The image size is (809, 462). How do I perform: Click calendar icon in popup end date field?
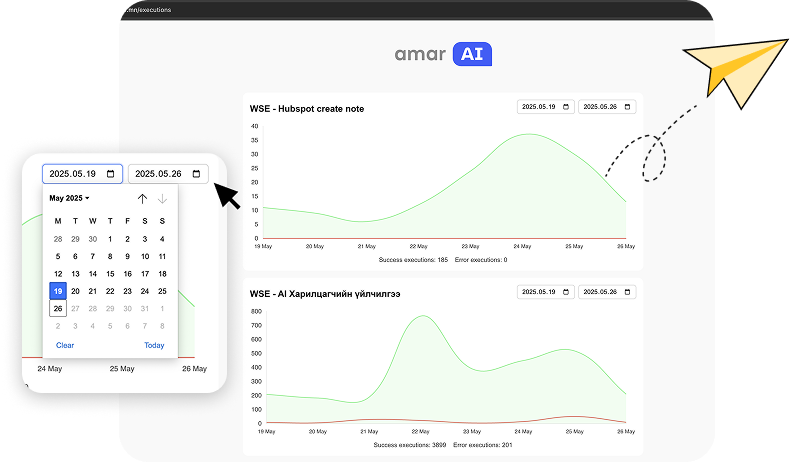(197, 174)
